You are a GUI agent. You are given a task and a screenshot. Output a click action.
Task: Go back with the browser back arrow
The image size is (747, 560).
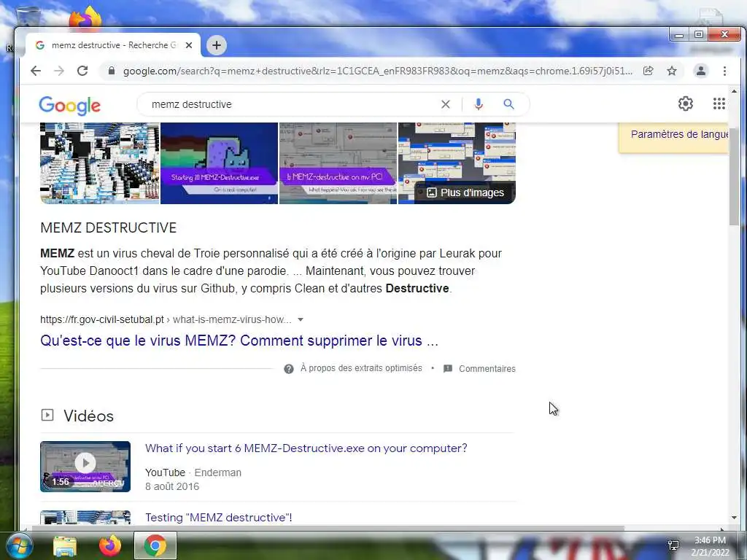pyautogui.click(x=36, y=71)
